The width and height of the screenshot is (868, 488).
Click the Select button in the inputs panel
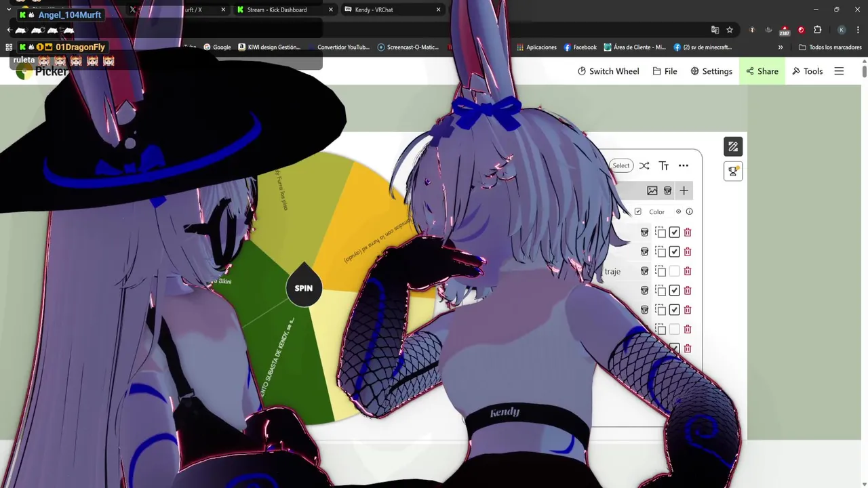click(x=621, y=165)
